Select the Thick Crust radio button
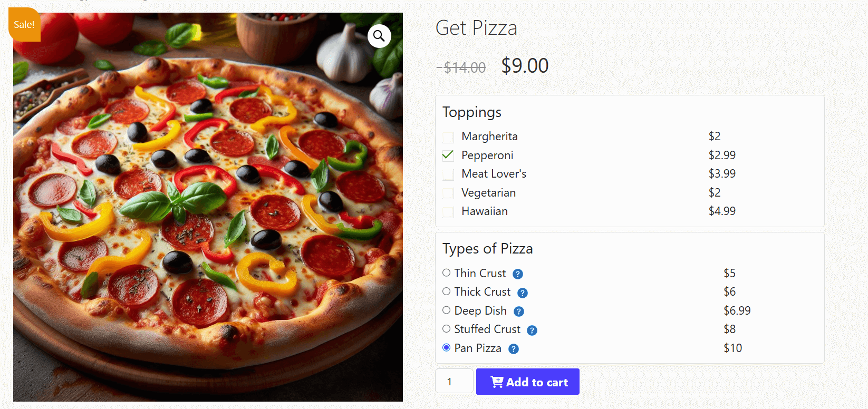 coord(447,291)
